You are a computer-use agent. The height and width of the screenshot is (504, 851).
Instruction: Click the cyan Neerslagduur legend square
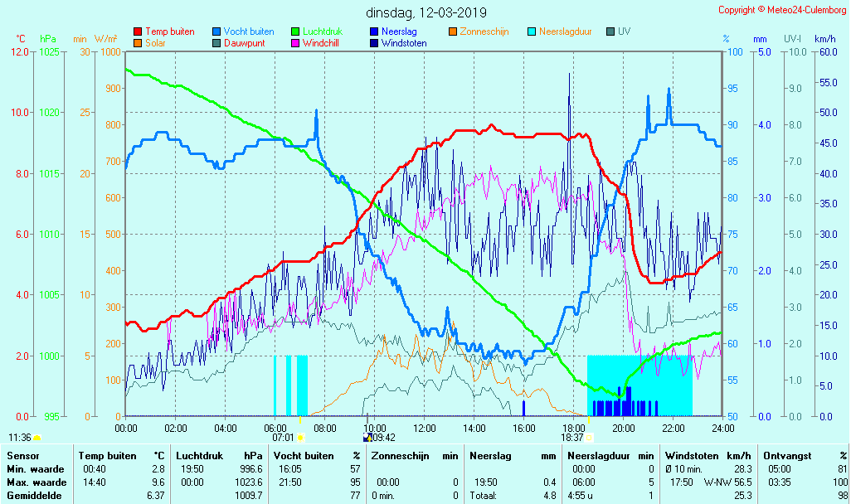(531, 31)
